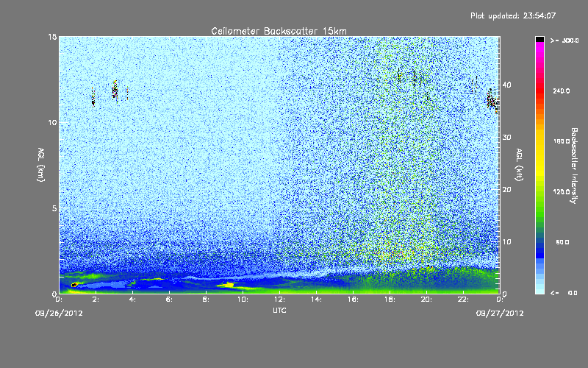Click the 2: hour tick on time axis
The image size is (588, 368).
coord(96,300)
